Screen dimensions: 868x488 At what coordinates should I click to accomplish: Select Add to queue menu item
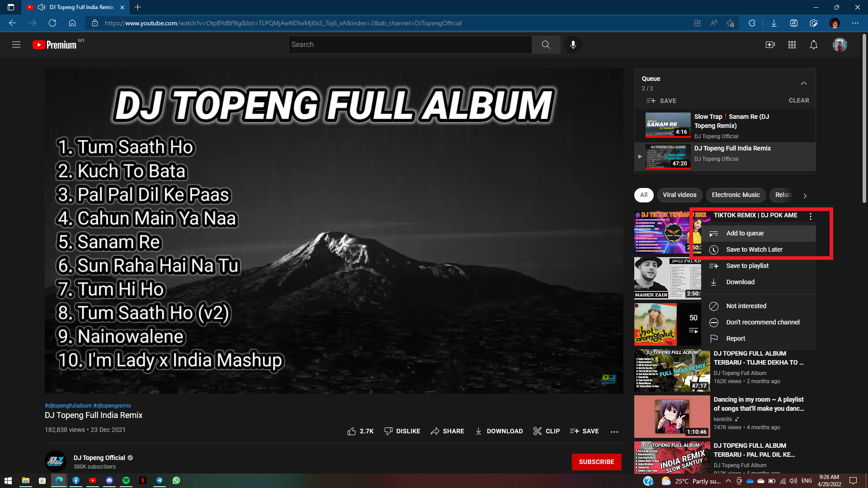pyautogui.click(x=759, y=233)
